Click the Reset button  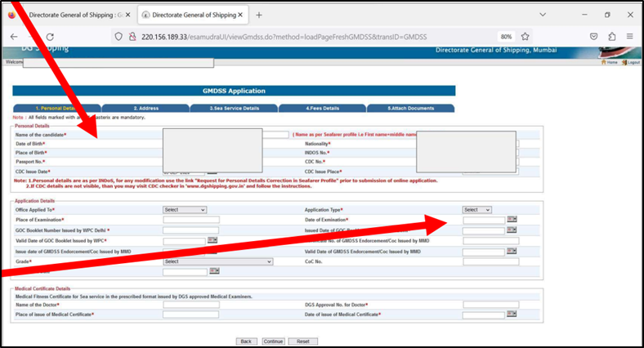pos(302,341)
